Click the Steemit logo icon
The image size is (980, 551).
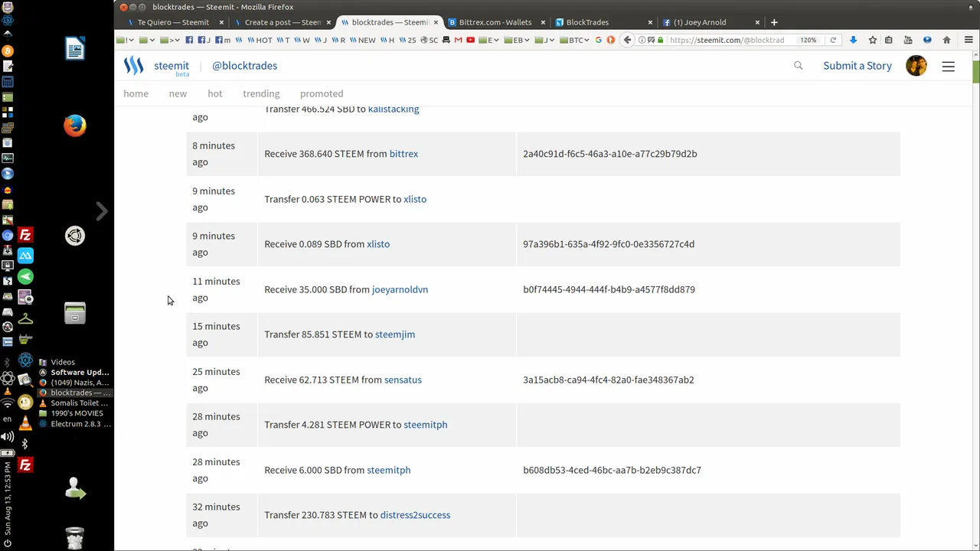pyautogui.click(x=134, y=66)
